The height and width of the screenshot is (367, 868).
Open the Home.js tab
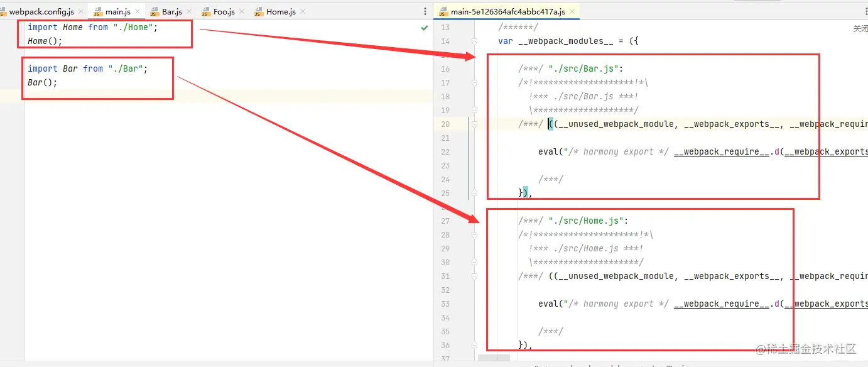pyautogui.click(x=281, y=11)
